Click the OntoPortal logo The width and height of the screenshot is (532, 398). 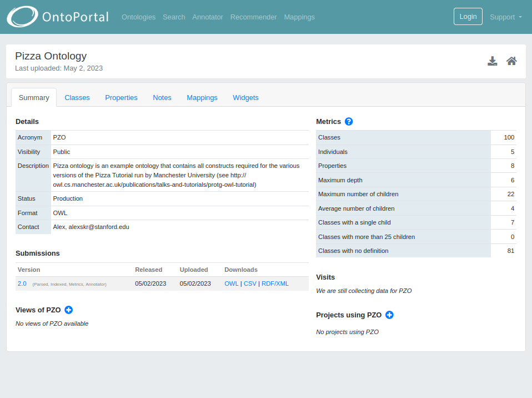(58, 17)
